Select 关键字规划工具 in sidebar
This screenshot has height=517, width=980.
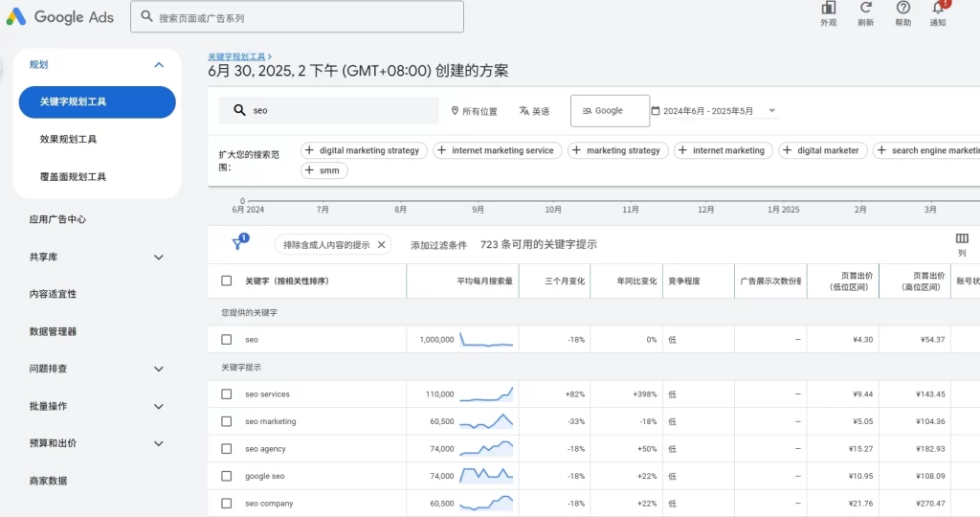click(97, 101)
